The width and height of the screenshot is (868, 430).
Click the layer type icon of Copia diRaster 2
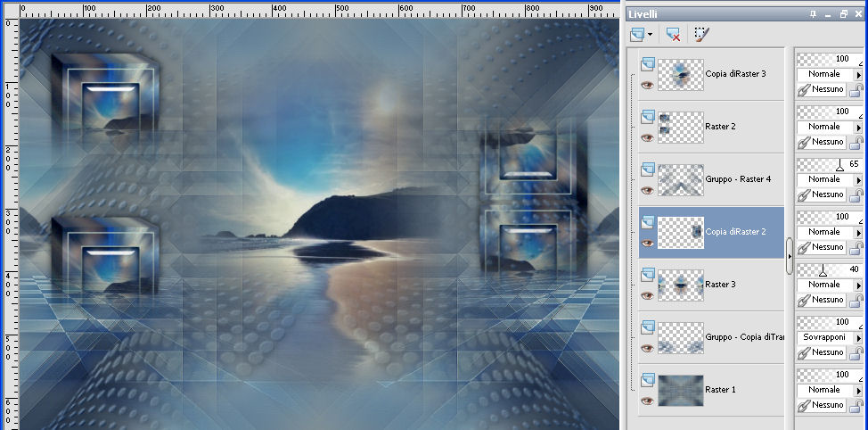pyautogui.click(x=648, y=222)
